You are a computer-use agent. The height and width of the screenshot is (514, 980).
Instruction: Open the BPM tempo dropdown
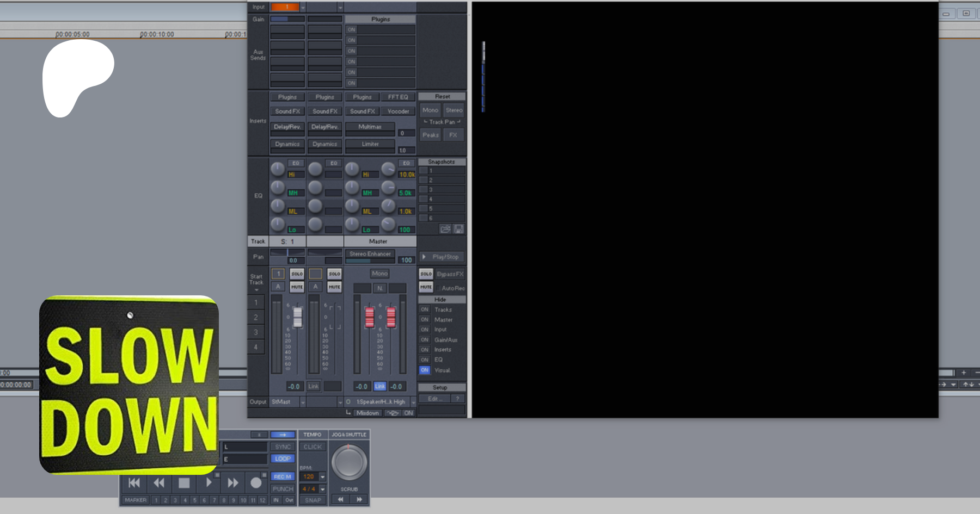click(x=322, y=476)
